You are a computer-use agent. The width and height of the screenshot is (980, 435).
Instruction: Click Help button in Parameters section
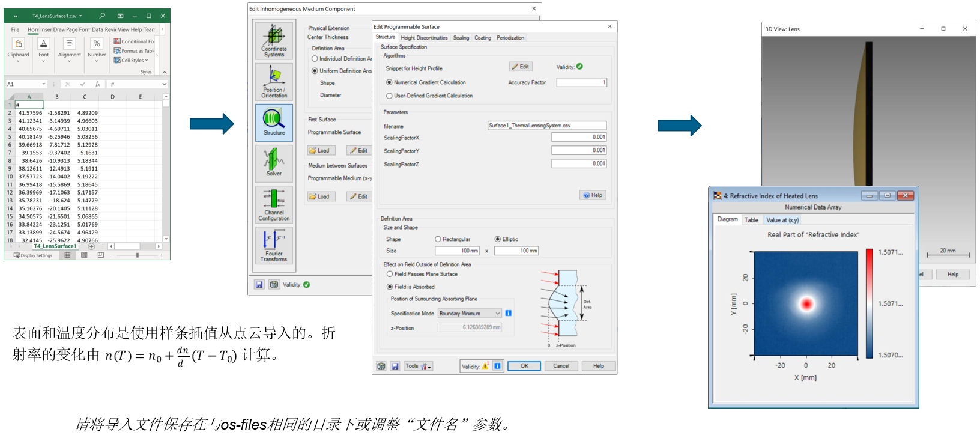[x=593, y=195]
